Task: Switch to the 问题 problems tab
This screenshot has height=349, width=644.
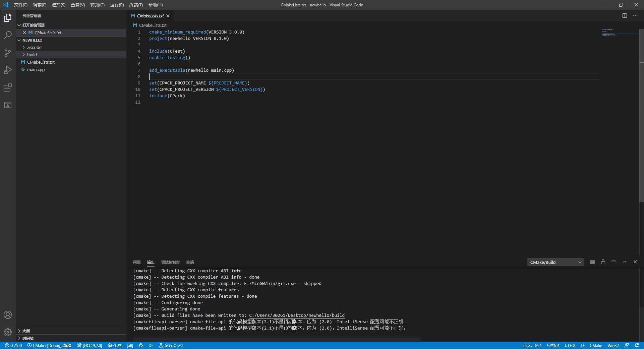Action: point(136,262)
